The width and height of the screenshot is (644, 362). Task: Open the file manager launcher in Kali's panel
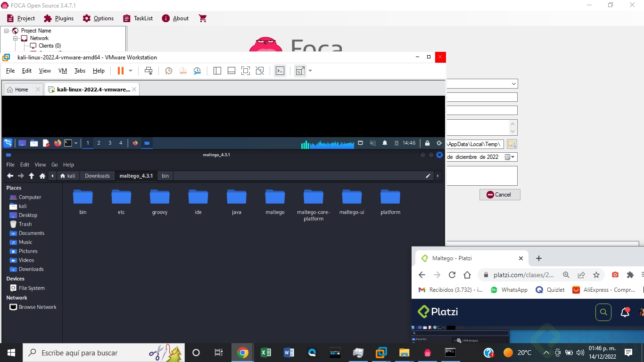tap(34, 143)
